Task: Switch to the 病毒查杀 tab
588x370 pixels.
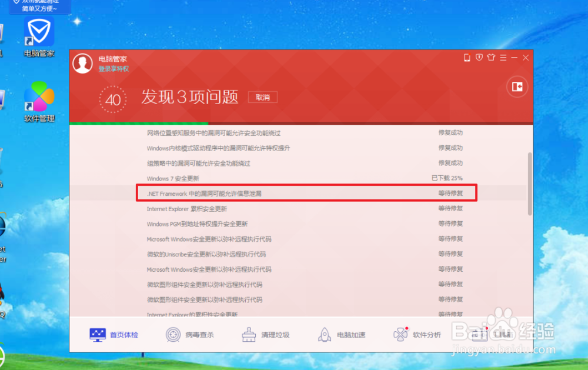Action: point(190,335)
